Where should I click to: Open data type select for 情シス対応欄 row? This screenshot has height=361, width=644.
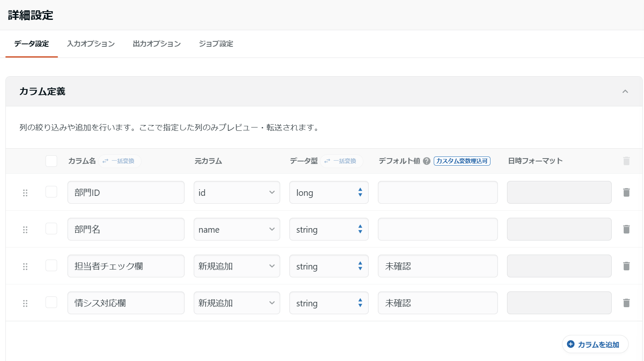tap(329, 303)
